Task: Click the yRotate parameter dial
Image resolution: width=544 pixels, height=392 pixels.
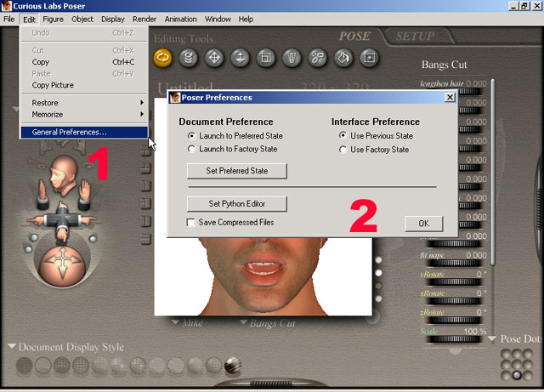Action: pos(454,281)
